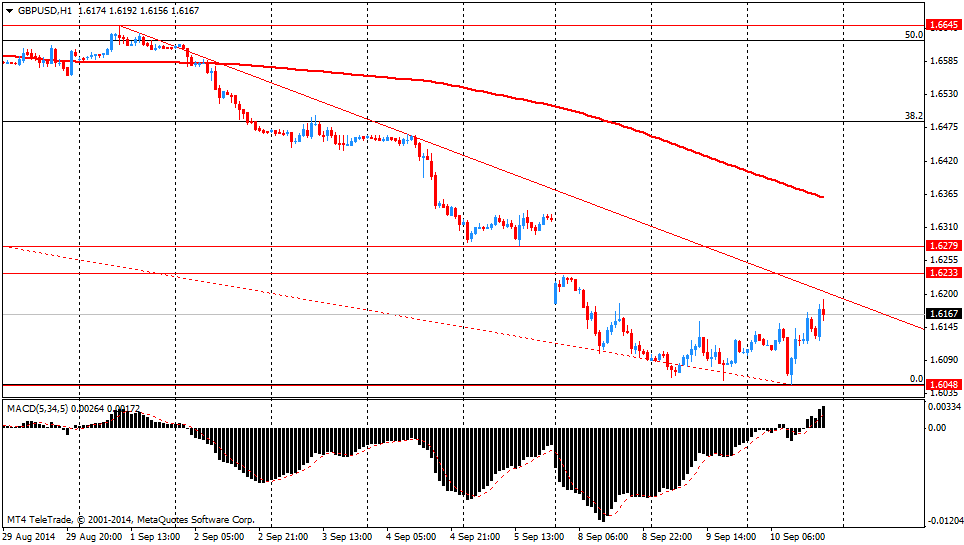Select the red 1.6279 price level label
This screenshot has height=545, width=964.
point(943,246)
